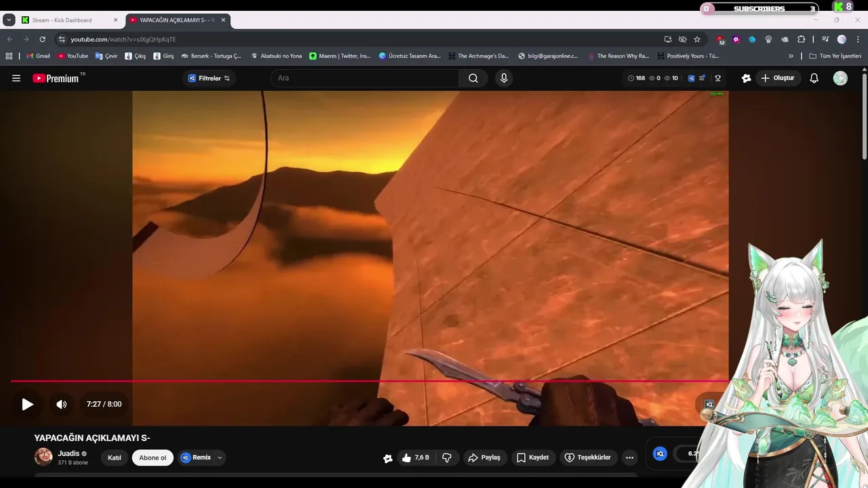
Task: Open the Tüm Yer İşaretleri folder
Action: pos(835,56)
